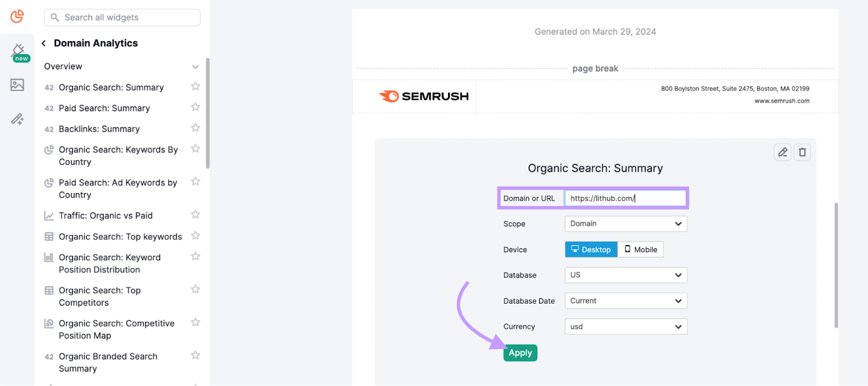Favorite the Backlinks: Summary widget
The height and width of the screenshot is (386, 868).
(x=195, y=128)
